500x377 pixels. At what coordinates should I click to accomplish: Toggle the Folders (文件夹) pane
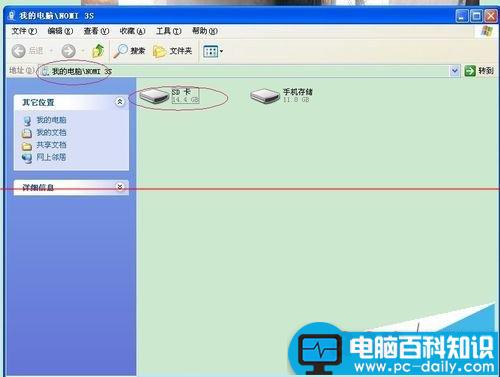coord(172,51)
